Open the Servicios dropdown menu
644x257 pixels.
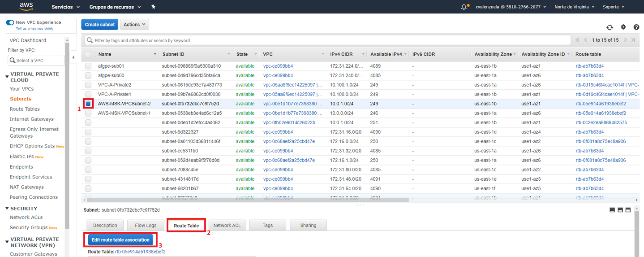click(66, 7)
